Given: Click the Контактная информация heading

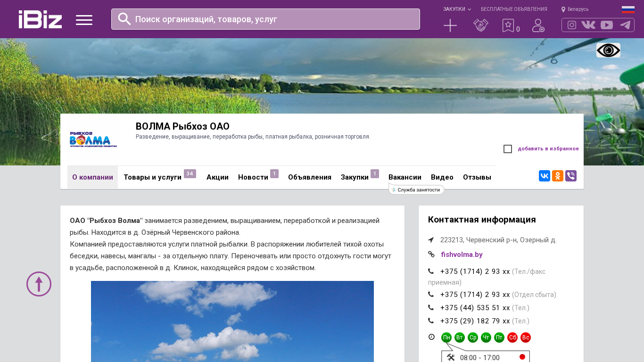Looking at the screenshot, I should [482, 220].
